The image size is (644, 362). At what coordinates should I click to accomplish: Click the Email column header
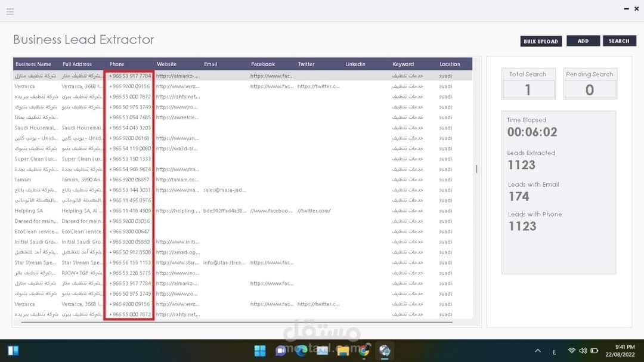(210, 64)
